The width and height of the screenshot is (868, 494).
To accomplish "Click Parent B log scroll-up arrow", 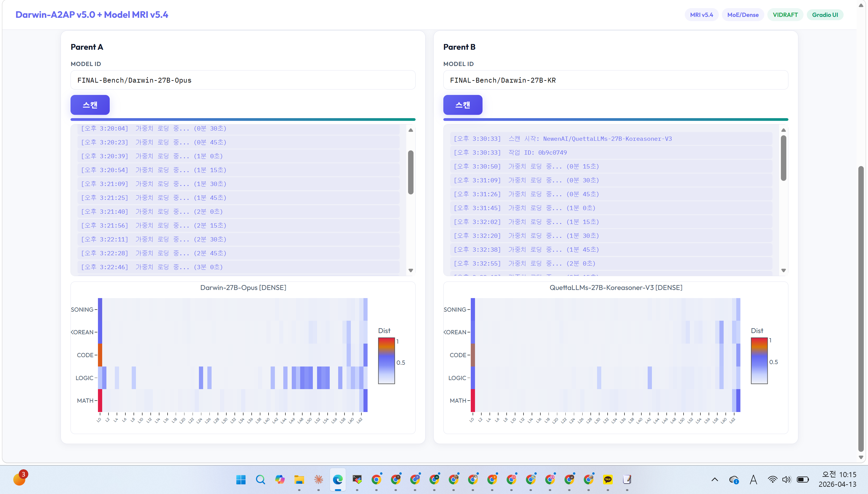I will point(784,130).
